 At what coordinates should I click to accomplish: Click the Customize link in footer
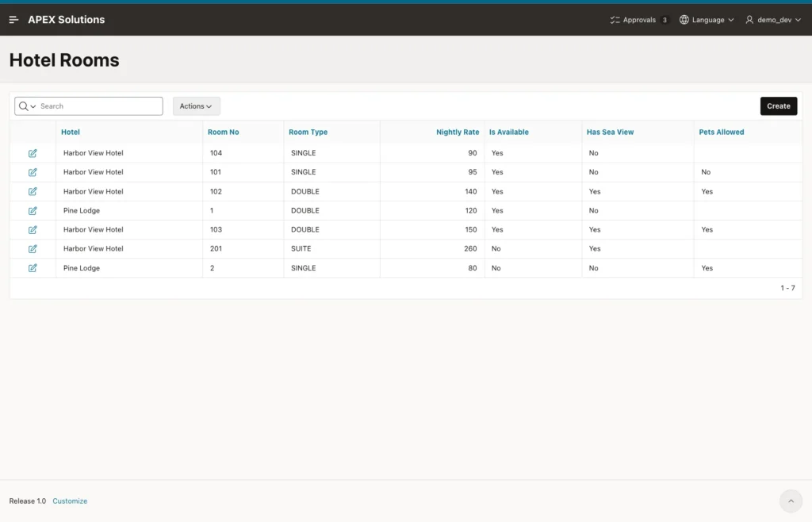pos(70,501)
